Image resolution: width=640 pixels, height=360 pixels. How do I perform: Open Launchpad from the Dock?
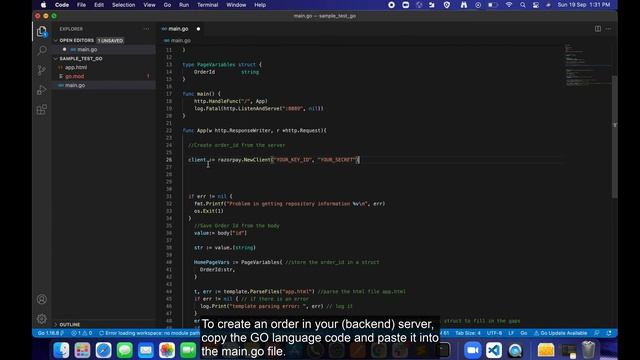pyautogui.click(x=82, y=350)
